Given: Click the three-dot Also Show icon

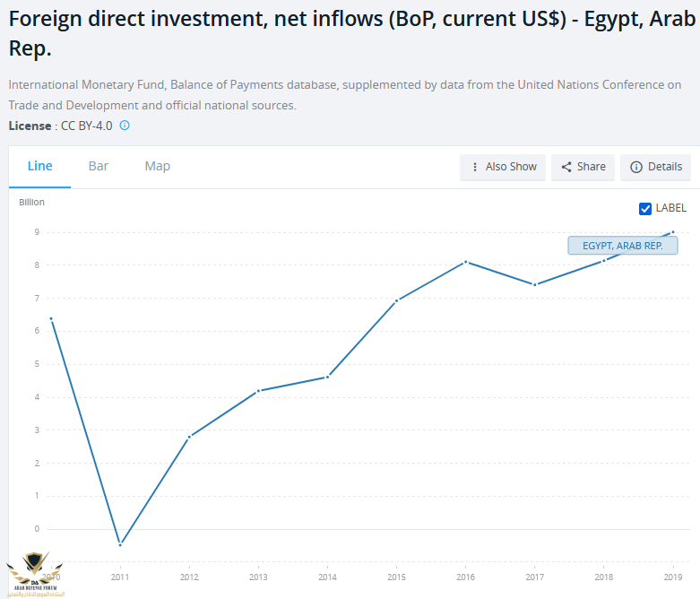Looking at the screenshot, I should pyautogui.click(x=474, y=167).
